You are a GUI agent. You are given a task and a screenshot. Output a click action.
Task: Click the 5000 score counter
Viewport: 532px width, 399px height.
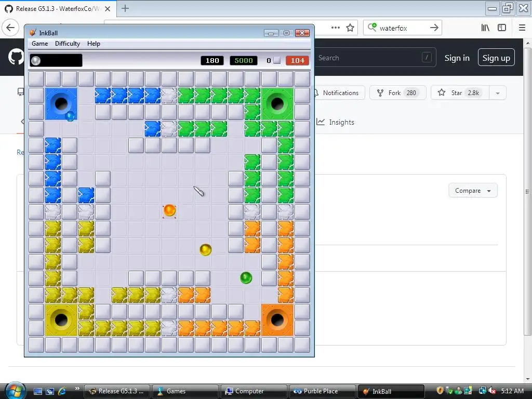244,60
